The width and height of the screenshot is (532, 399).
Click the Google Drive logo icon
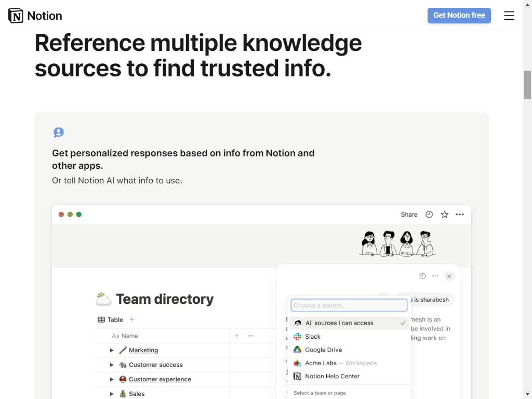(297, 350)
